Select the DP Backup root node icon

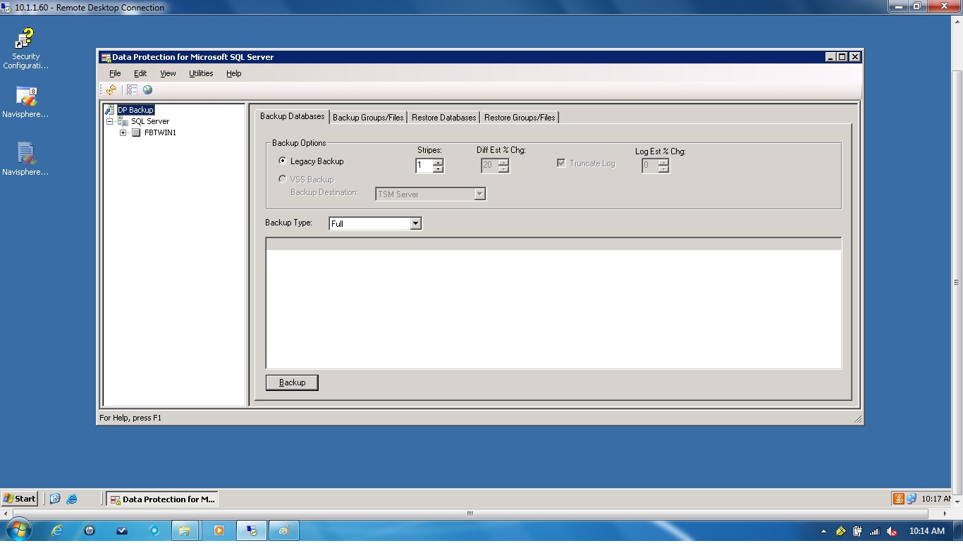pos(109,110)
